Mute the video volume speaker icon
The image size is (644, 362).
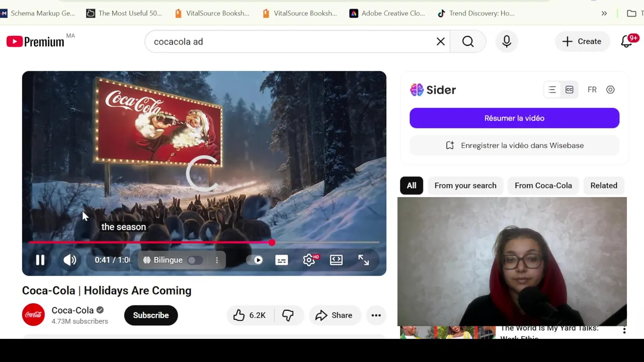click(70, 260)
